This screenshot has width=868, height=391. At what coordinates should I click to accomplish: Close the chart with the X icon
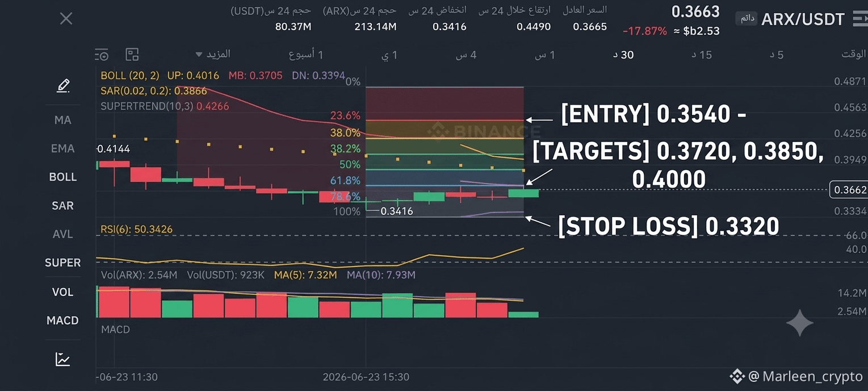[66, 19]
